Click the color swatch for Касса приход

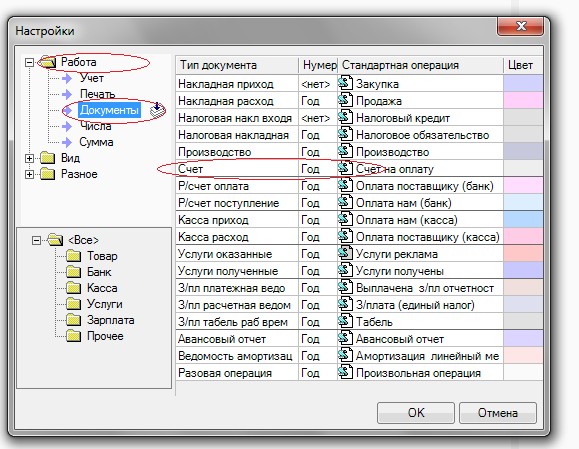tap(523, 220)
